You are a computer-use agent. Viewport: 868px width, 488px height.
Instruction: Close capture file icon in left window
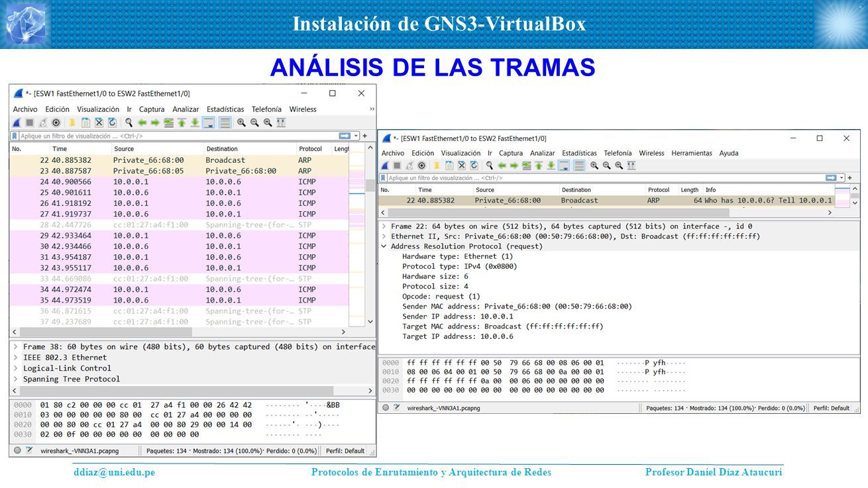(x=99, y=122)
